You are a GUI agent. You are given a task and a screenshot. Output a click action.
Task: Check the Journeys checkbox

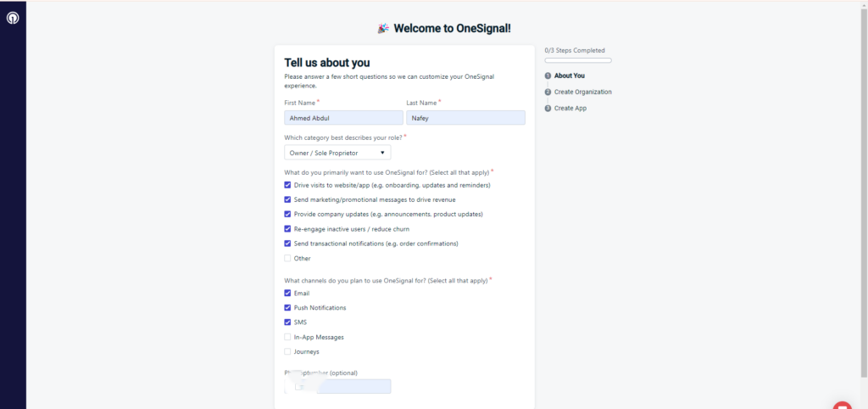287,351
